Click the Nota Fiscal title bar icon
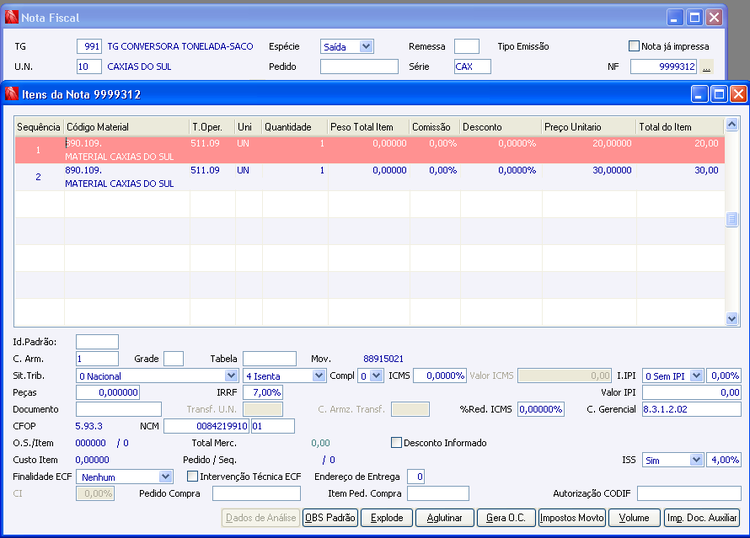This screenshot has height=538, width=750. click(x=12, y=18)
